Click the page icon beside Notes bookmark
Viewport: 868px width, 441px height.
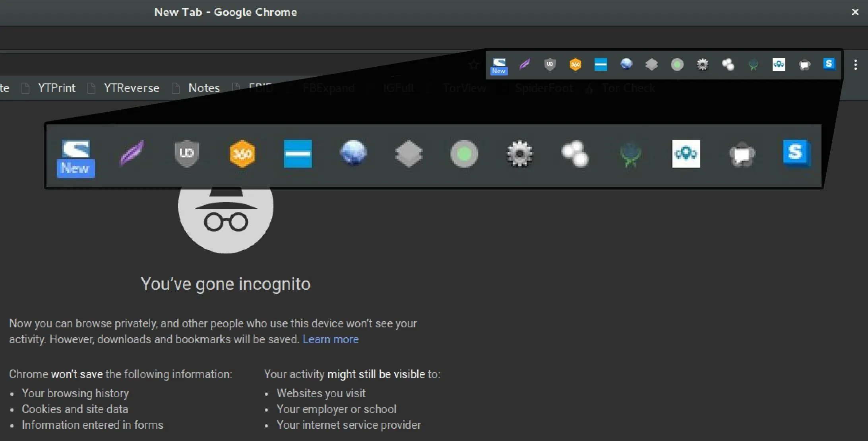pyautogui.click(x=176, y=88)
